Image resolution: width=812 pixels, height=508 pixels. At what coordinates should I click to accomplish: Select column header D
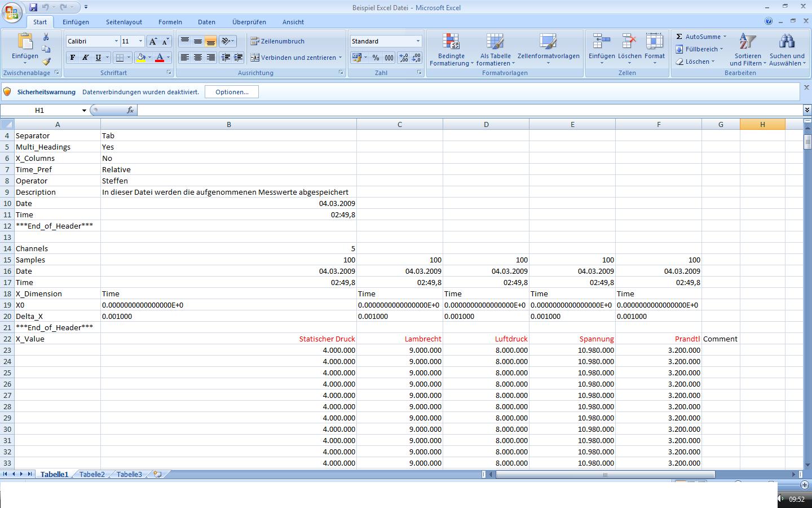(x=486, y=124)
